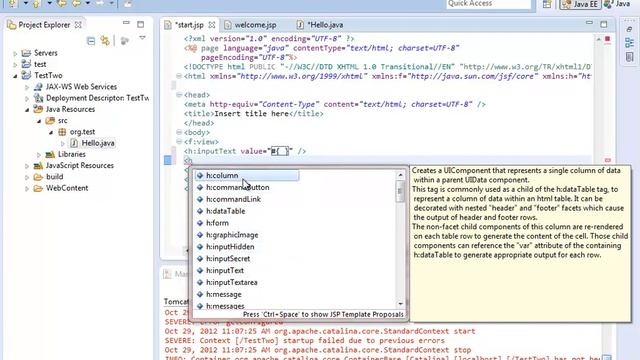The height and width of the screenshot is (360, 640).
Task: Open Project Explorer view menu triangle
Action: coord(142,38)
